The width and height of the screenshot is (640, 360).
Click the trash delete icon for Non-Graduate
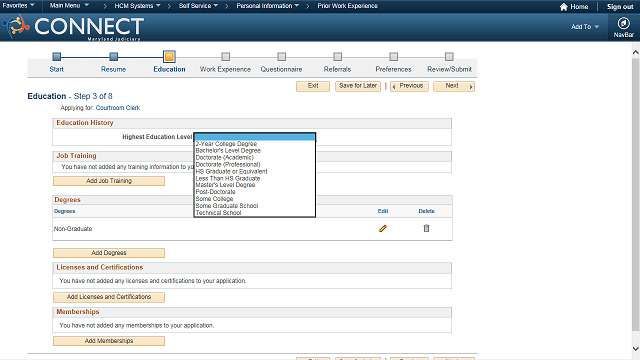(x=426, y=228)
